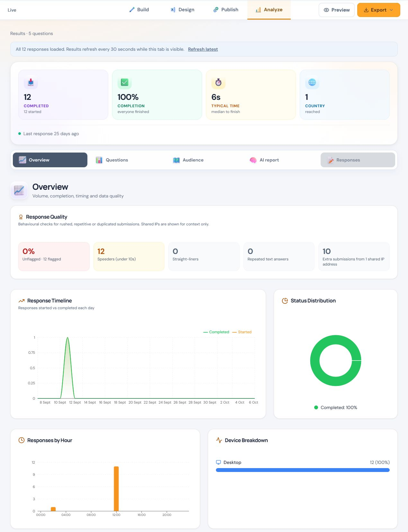
Task: Click the globe icon on Country card
Action: tap(312, 83)
